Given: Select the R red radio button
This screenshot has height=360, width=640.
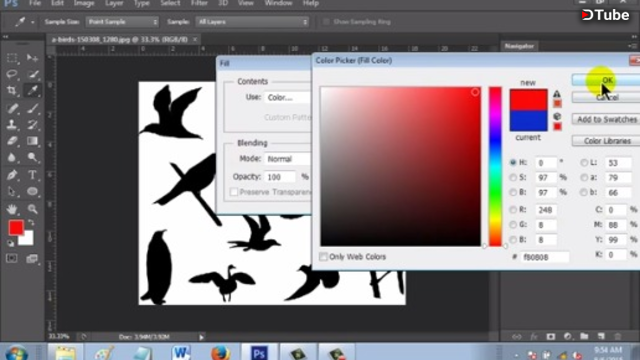Looking at the screenshot, I should [513, 210].
